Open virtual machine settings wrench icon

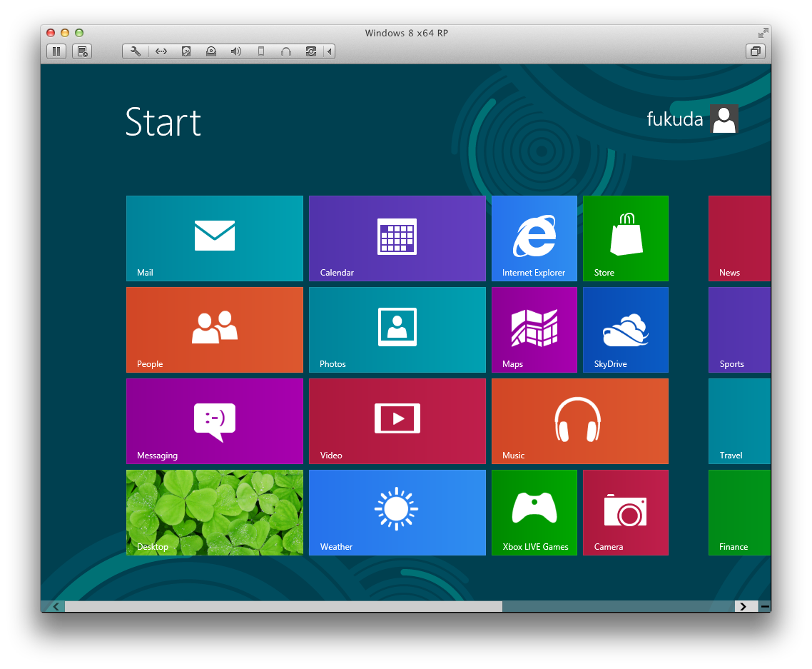136,51
